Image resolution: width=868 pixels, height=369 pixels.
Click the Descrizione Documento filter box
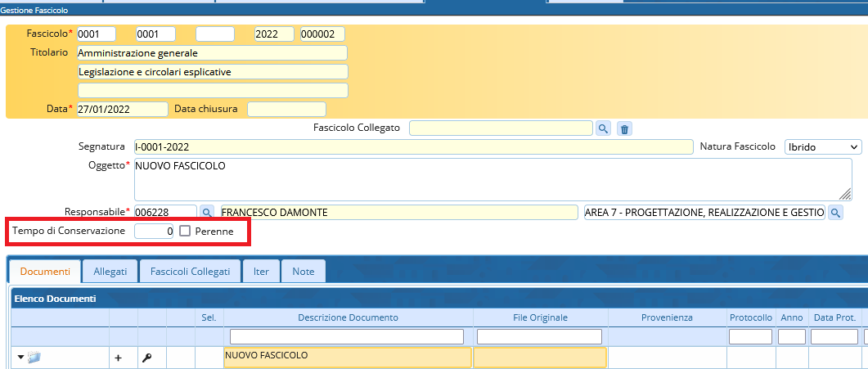[x=347, y=336]
